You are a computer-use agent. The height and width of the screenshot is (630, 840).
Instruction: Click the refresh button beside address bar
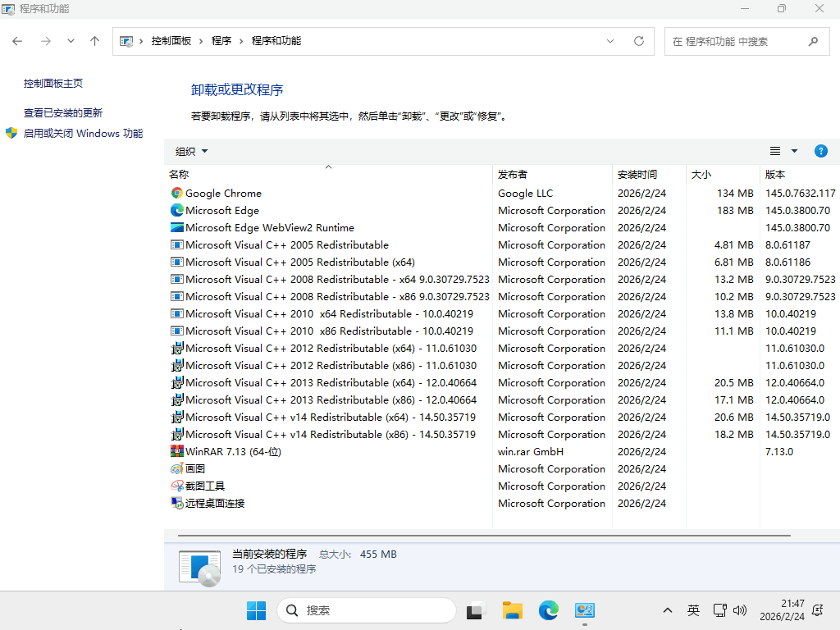(x=639, y=41)
